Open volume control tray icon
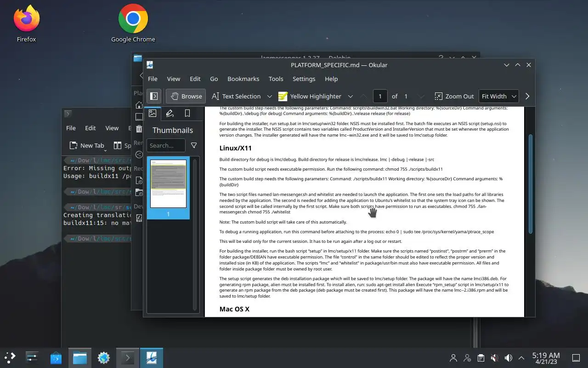Viewport: 588px width, 368px height. coord(509,358)
